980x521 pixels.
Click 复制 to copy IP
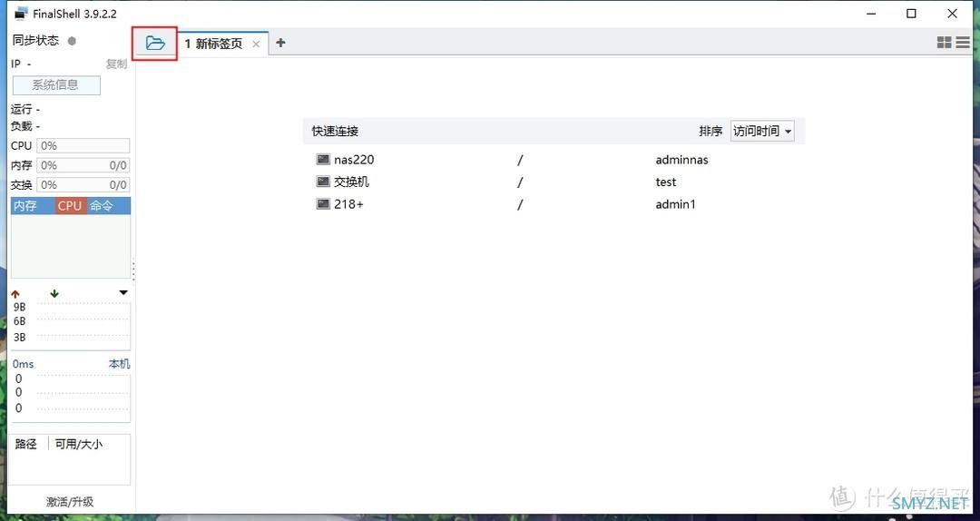[116, 64]
